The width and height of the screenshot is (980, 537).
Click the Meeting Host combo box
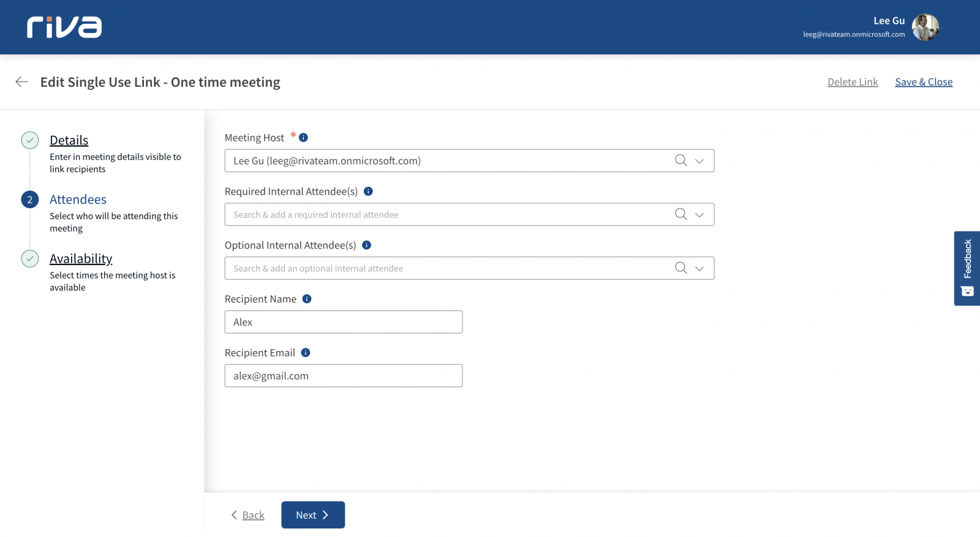[x=469, y=160]
